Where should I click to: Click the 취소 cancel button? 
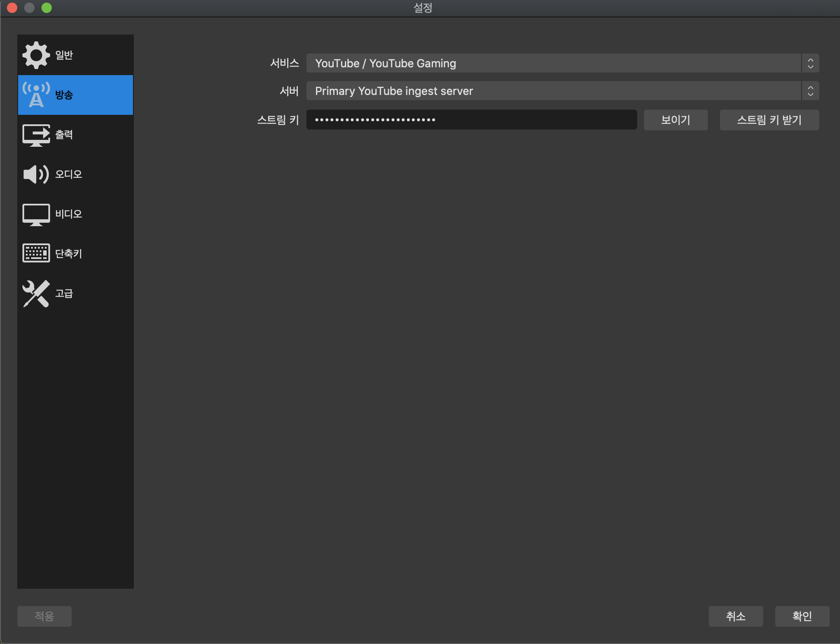click(x=736, y=616)
